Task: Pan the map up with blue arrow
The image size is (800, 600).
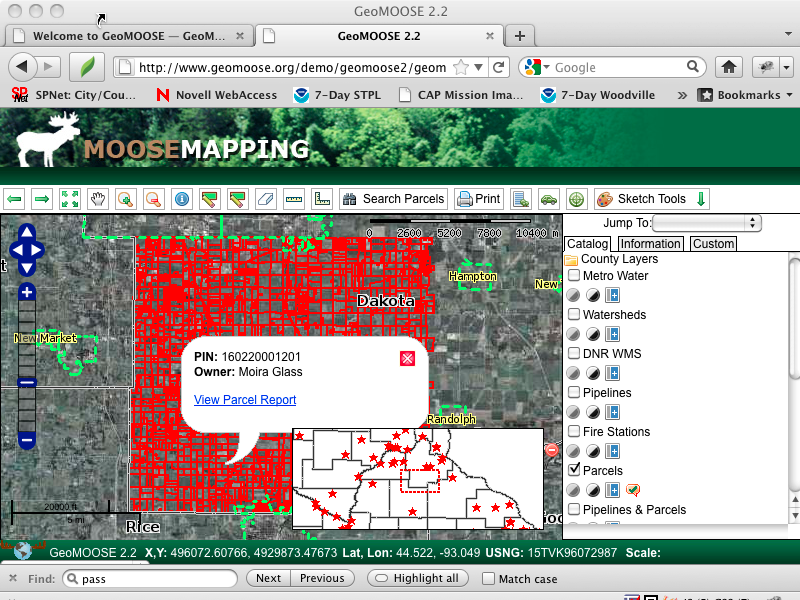Action: click(x=27, y=232)
